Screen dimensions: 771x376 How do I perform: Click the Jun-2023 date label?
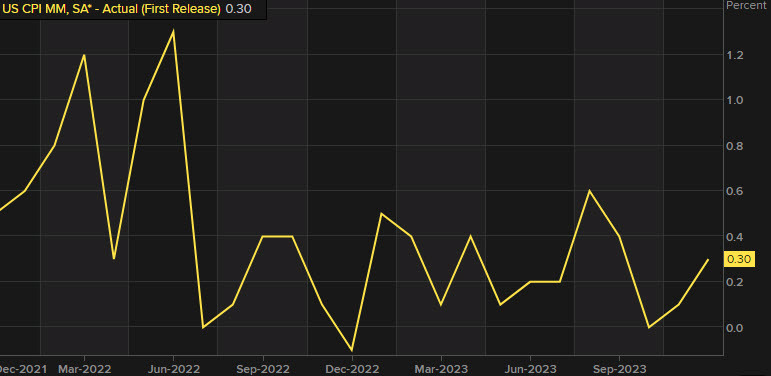tap(530, 369)
